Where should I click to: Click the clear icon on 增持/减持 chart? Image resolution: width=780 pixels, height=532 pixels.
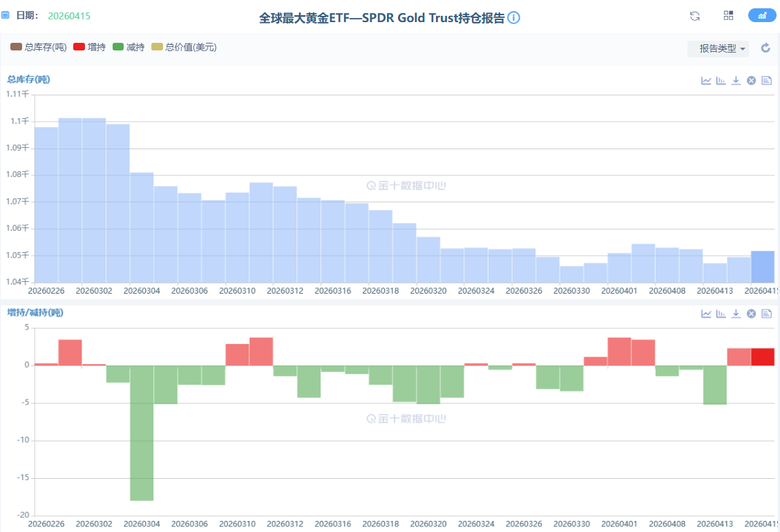751,314
